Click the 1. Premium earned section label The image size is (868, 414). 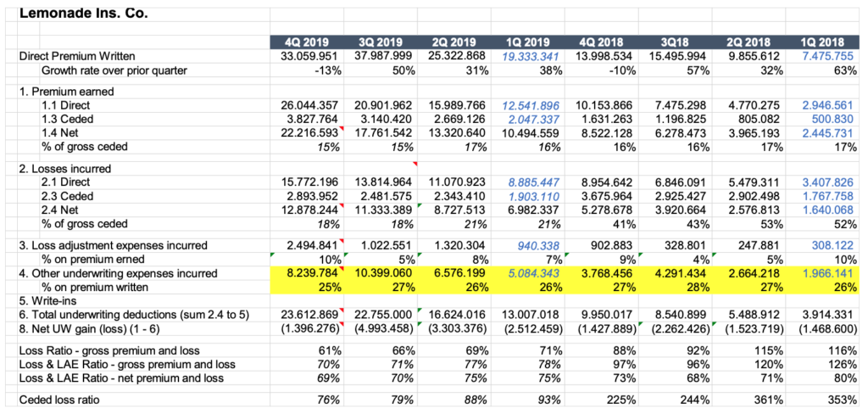66,91
